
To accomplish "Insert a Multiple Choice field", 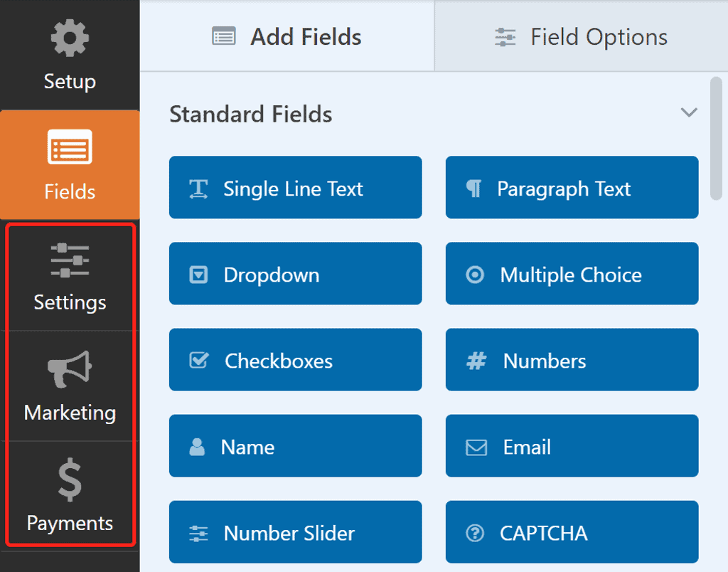I will 572,275.
